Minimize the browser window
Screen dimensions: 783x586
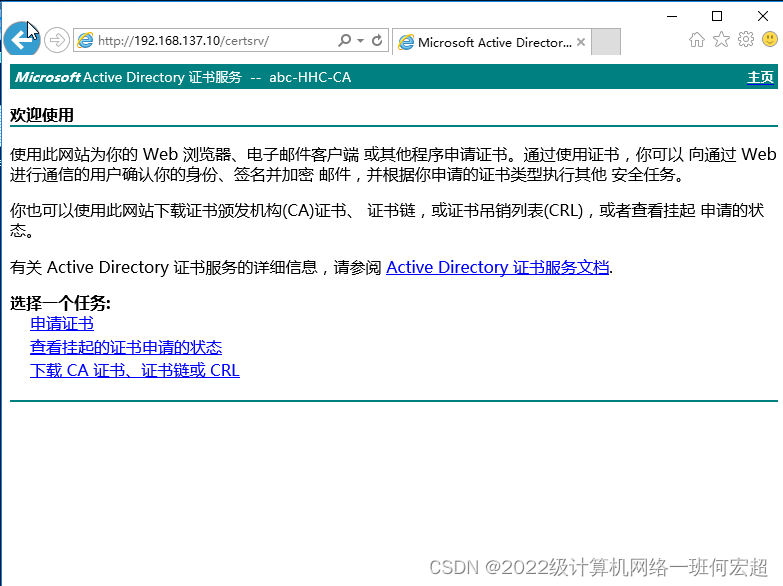tap(672, 16)
